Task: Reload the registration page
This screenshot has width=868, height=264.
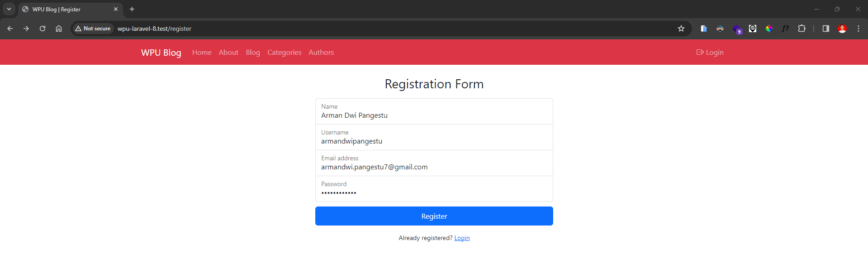Action: [43, 29]
